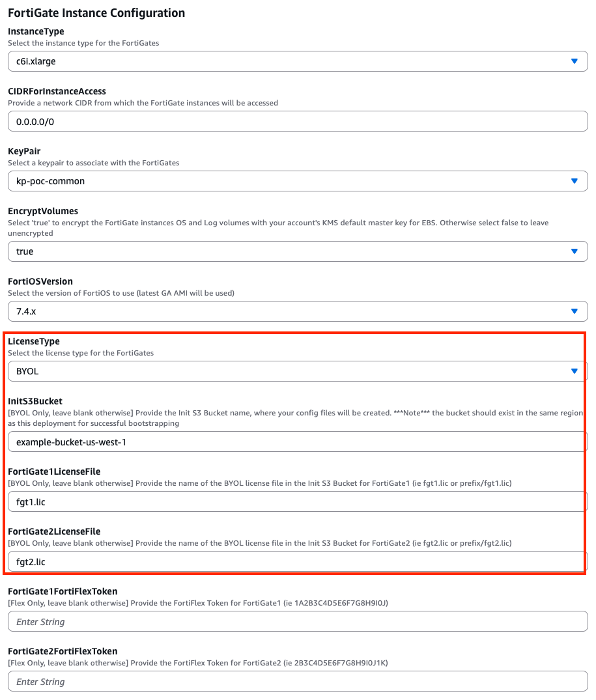
Task: Click the description with token example 2B3C4D5E6F7G8H9I0J1K
Action: [198, 662]
